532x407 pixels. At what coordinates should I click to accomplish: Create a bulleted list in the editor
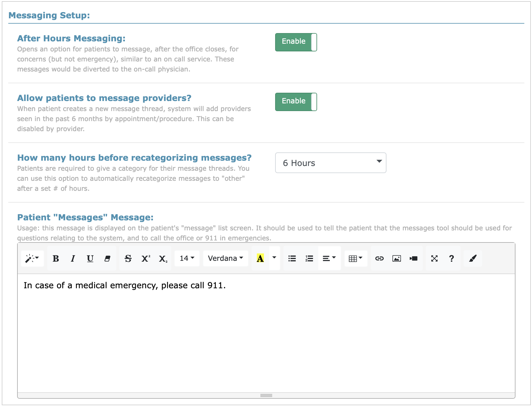tap(292, 258)
